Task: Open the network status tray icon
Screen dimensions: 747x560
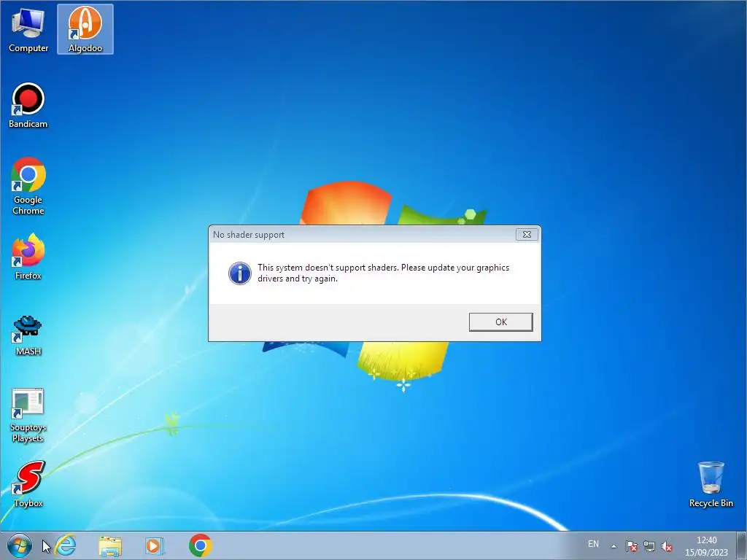Action: [x=649, y=546]
